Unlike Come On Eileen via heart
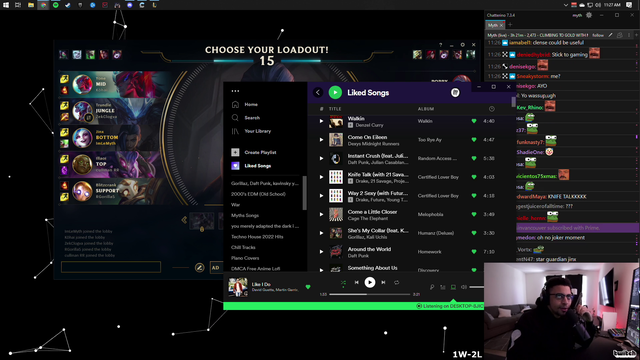 coord(474,140)
